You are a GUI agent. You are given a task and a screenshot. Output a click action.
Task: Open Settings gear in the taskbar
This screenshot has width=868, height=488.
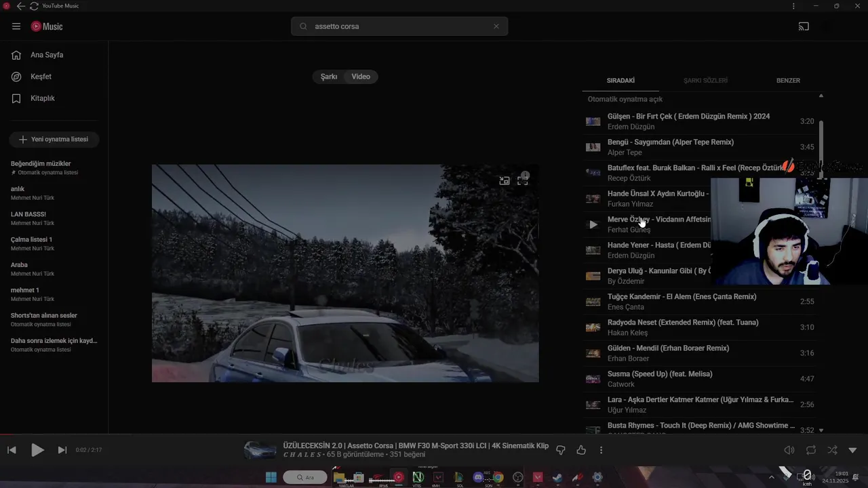(597, 477)
